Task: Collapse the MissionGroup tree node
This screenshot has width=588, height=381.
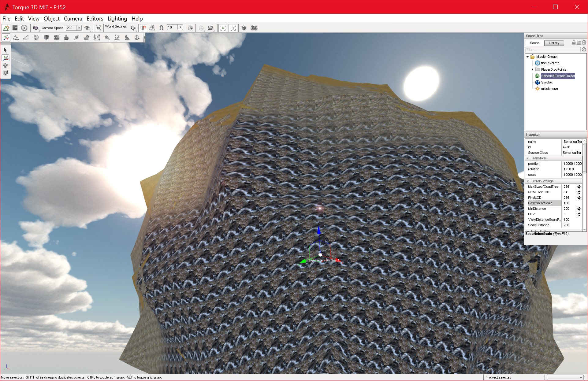Action: (527, 57)
